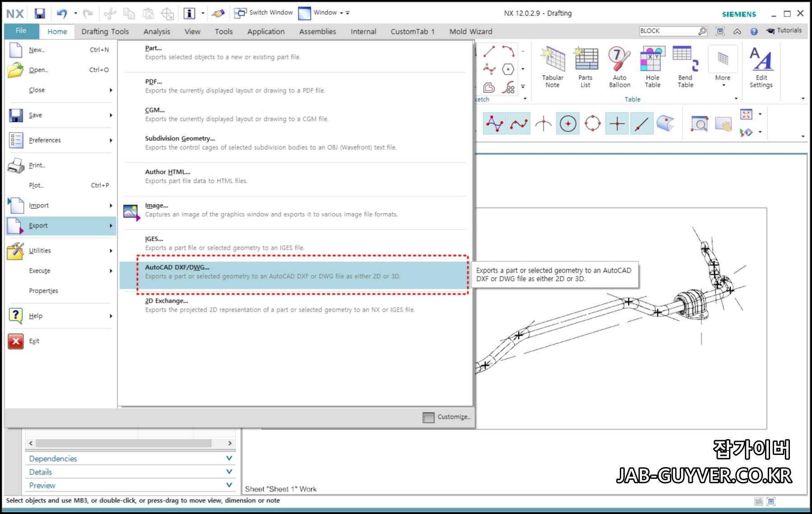Click Exit in File menu
Image resolution: width=812 pixels, height=514 pixels.
click(x=61, y=341)
